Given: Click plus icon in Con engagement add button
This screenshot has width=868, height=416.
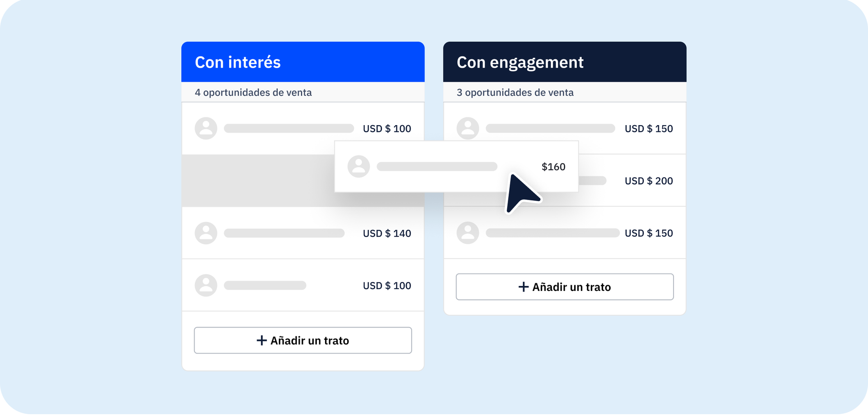Looking at the screenshot, I should pos(523,287).
